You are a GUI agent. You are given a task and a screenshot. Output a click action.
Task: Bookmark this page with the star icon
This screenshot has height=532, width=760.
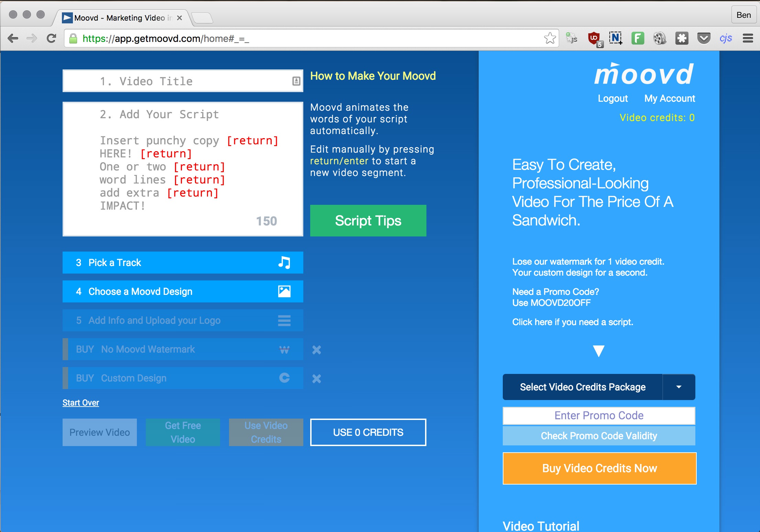click(x=550, y=38)
